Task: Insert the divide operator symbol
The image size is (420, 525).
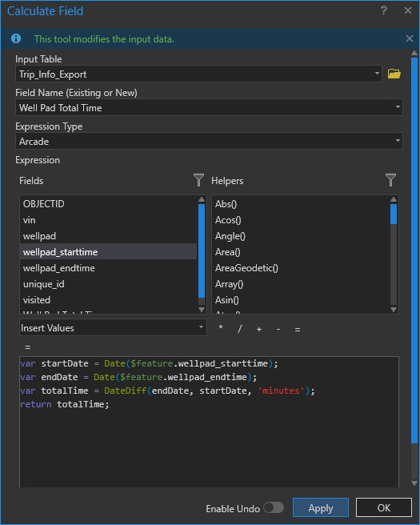Action: [x=240, y=329]
